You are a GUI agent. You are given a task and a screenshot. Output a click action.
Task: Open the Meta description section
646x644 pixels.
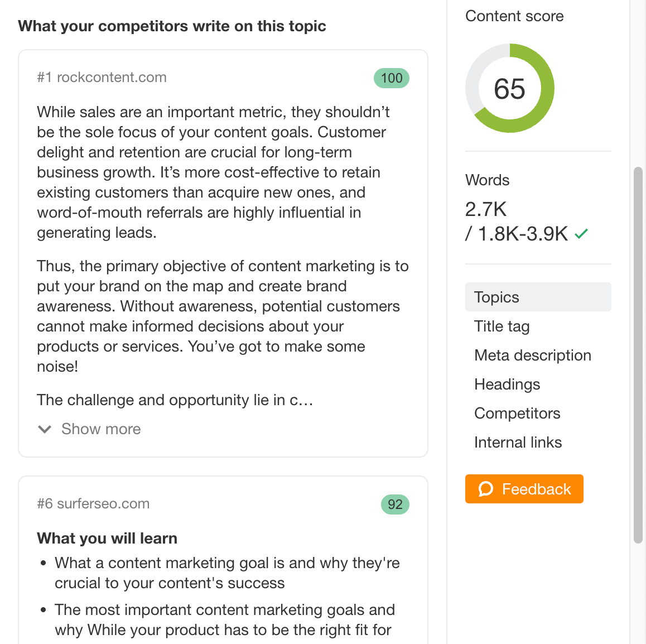point(532,355)
